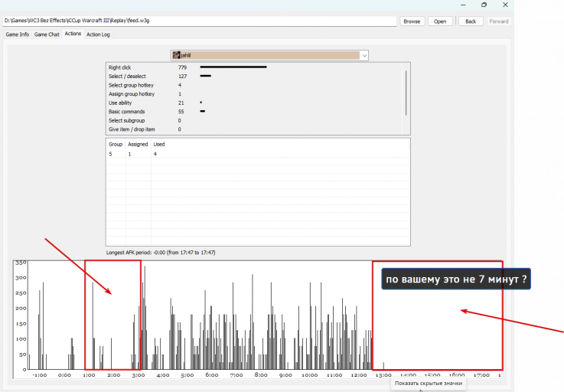Open the Game Chat tab
This screenshot has width=564, height=392.
(x=47, y=34)
